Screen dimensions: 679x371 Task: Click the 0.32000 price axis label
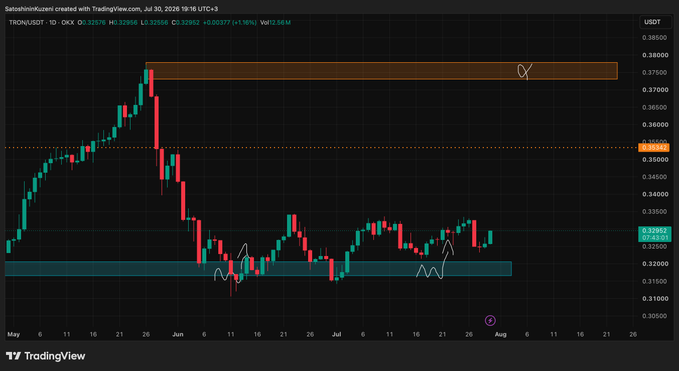654,264
